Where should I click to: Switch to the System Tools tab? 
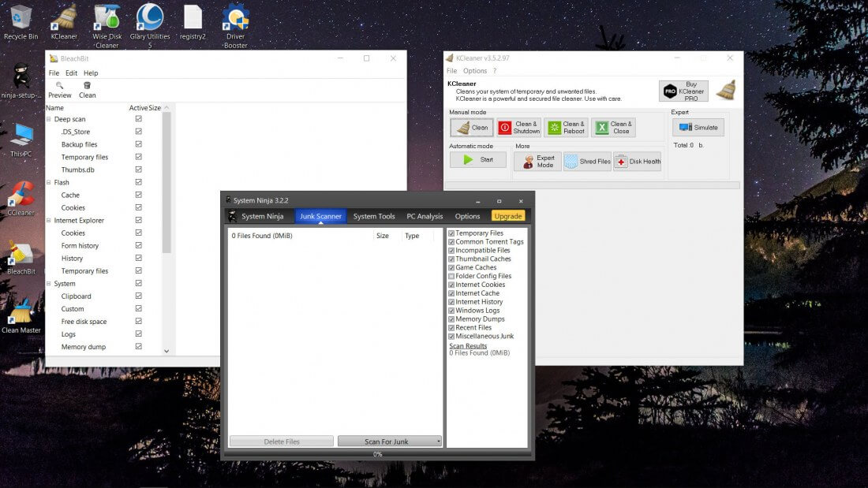pyautogui.click(x=374, y=216)
